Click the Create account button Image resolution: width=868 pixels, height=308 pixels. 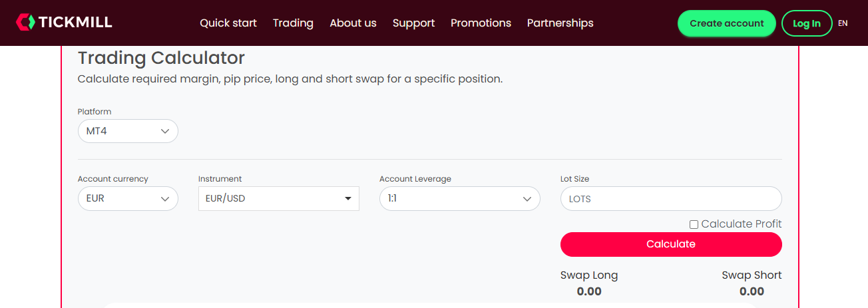click(726, 23)
